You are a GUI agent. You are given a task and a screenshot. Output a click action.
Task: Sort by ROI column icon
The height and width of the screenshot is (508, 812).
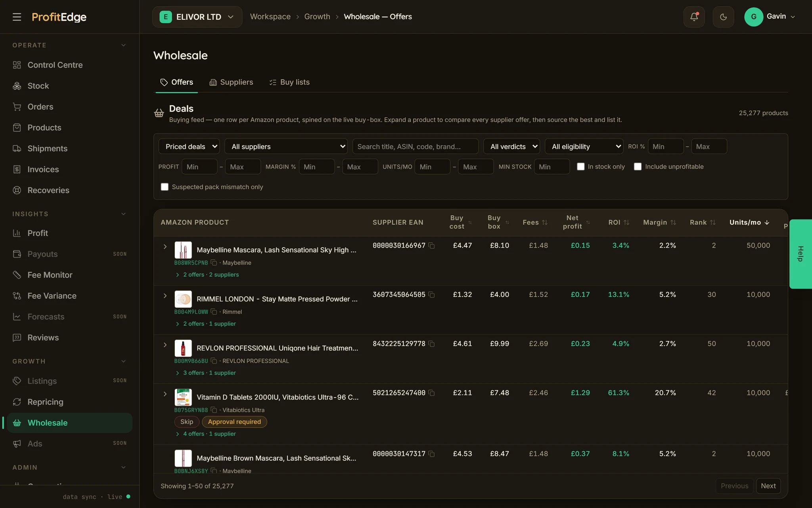[x=626, y=222]
